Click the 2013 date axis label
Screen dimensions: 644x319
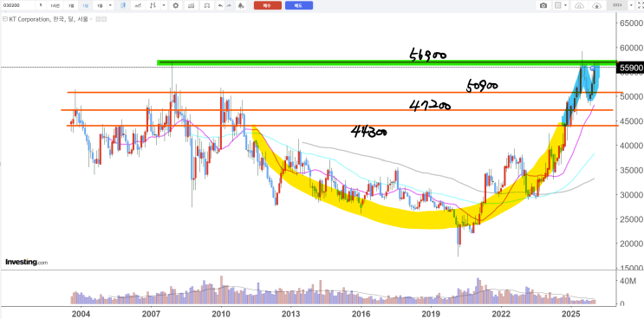[290, 313]
